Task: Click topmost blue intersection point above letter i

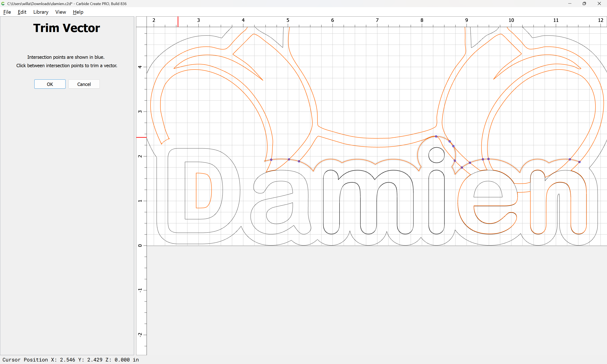Action: click(x=436, y=136)
